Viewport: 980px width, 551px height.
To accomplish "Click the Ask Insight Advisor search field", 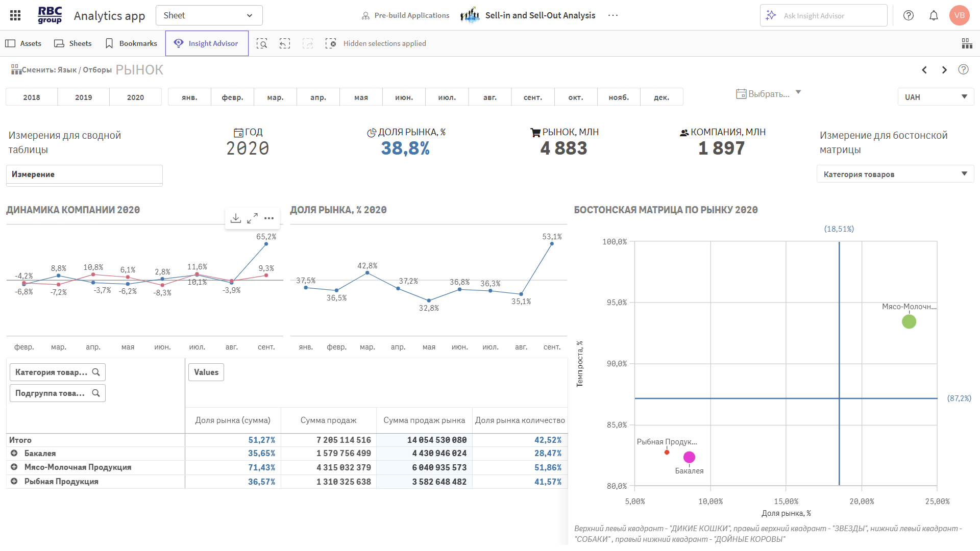I will [x=823, y=15].
